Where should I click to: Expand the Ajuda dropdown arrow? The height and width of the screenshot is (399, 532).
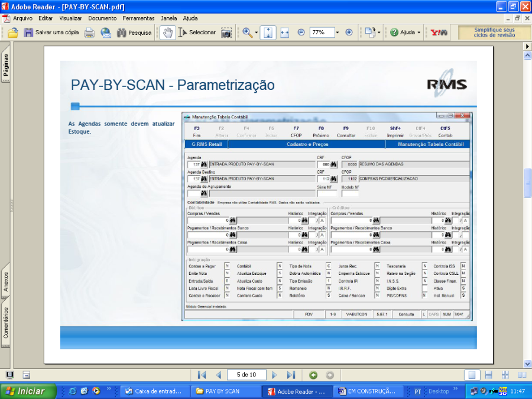(419, 33)
